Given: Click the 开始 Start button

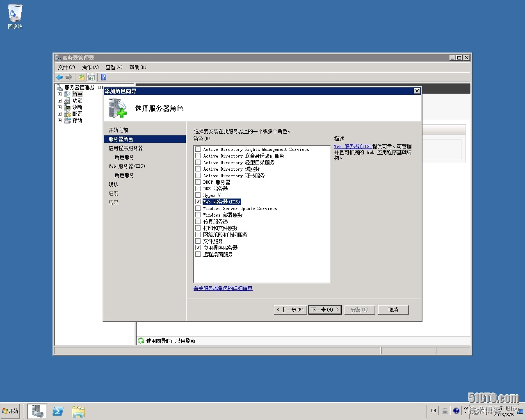Looking at the screenshot, I should (11, 411).
